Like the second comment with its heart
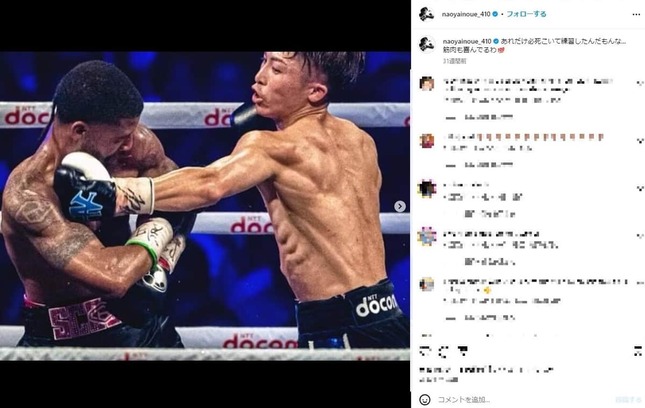645x408 pixels. click(639, 141)
